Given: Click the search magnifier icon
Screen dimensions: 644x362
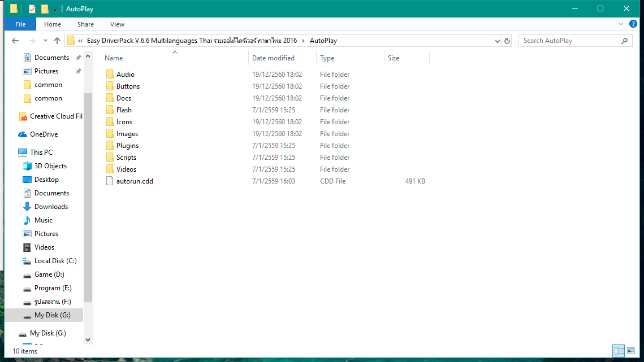Looking at the screenshot, I should click(x=624, y=41).
